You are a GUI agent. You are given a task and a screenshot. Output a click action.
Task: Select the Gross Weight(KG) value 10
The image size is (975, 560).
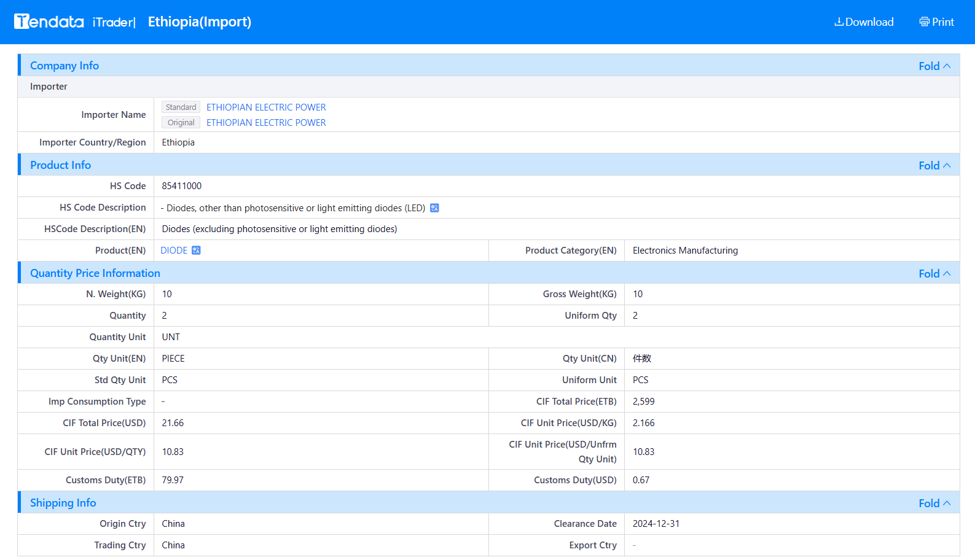638,294
